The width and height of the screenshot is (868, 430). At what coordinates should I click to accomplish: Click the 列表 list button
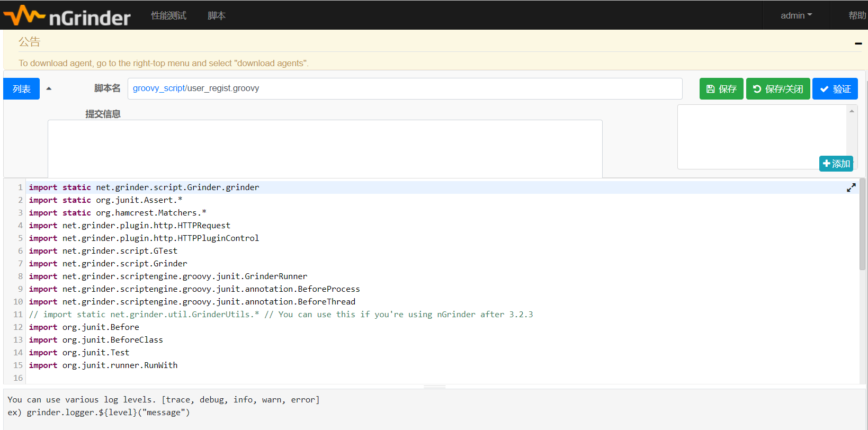pos(22,89)
